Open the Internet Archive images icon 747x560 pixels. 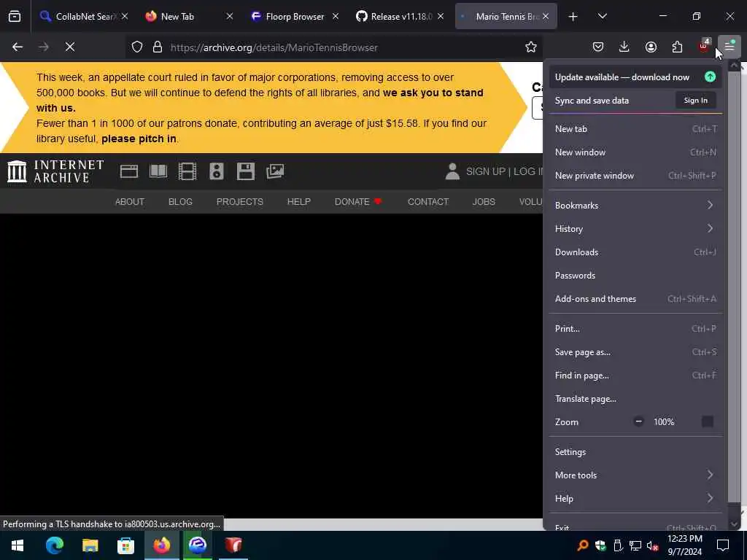[275, 171]
